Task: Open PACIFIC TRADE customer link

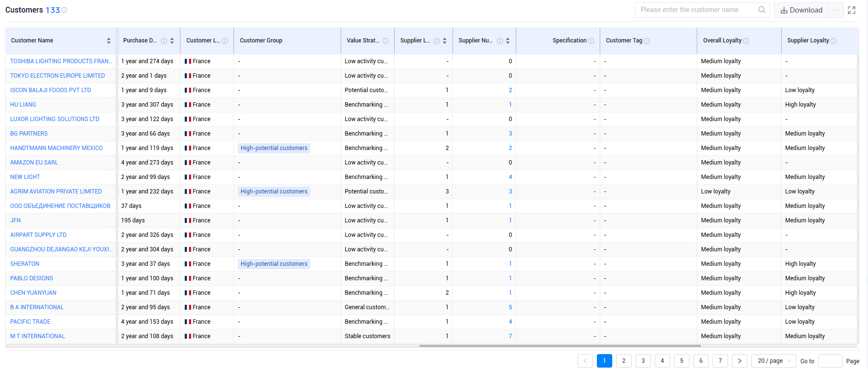Action: click(x=30, y=322)
